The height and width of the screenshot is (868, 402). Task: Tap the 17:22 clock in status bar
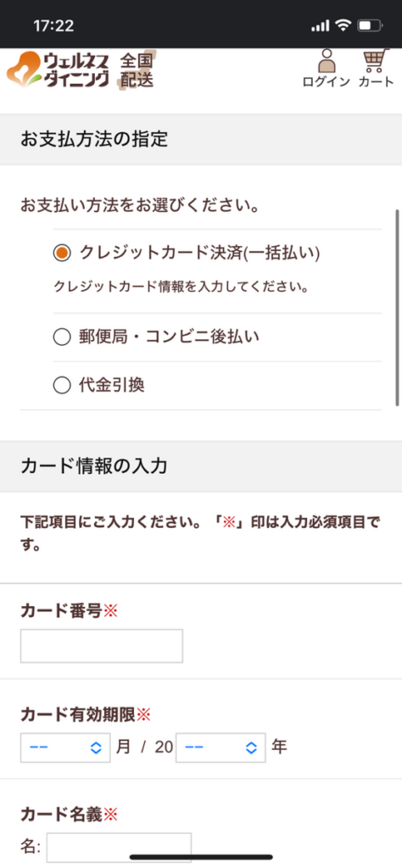(x=53, y=25)
